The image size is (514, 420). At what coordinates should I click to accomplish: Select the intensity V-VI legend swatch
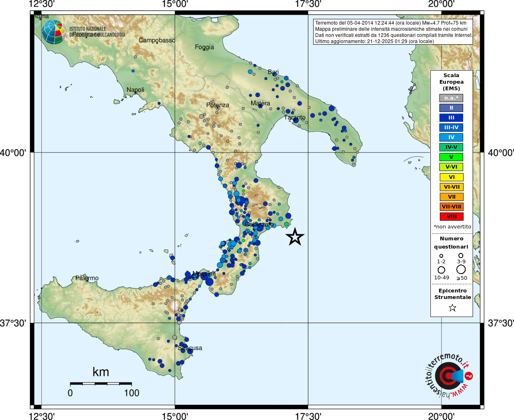(x=451, y=167)
